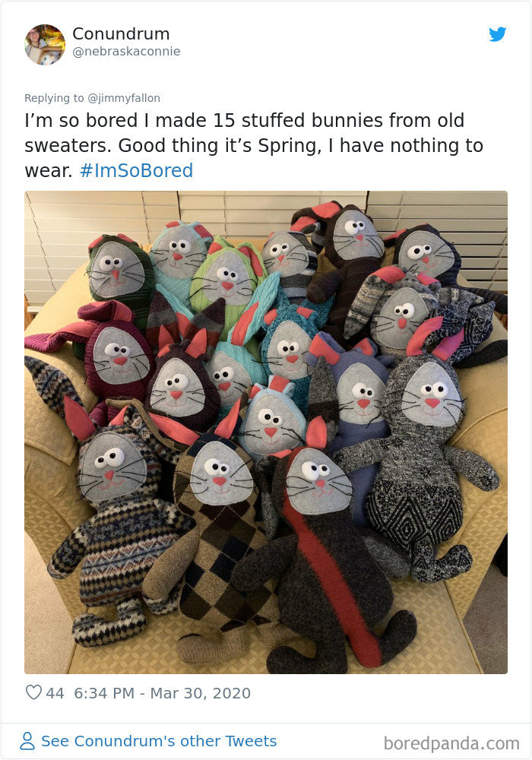Click the Twitter bird logo icon
This screenshot has height=760, width=532.
click(x=497, y=34)
